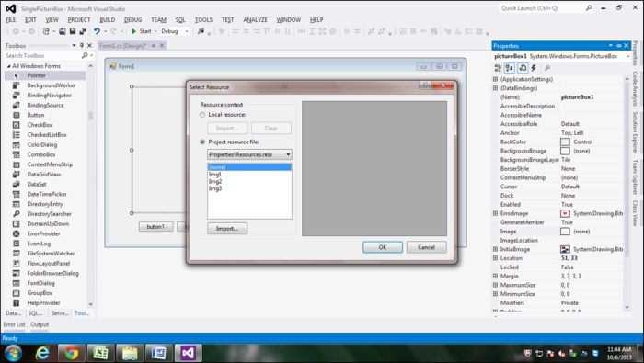Click the Save All toolbar icon
644x363 pixels.
[x=83, y=31]
